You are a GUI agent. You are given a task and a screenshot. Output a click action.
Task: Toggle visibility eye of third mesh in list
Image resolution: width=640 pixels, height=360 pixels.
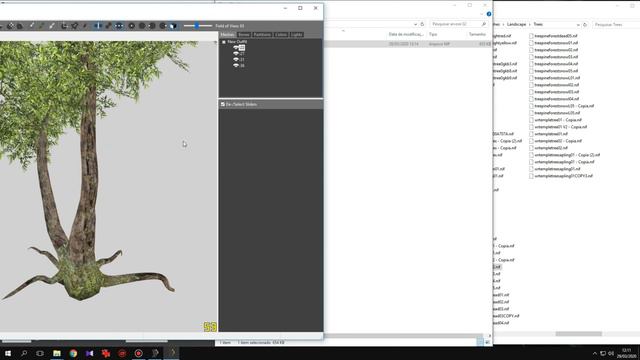pos(236,60)
